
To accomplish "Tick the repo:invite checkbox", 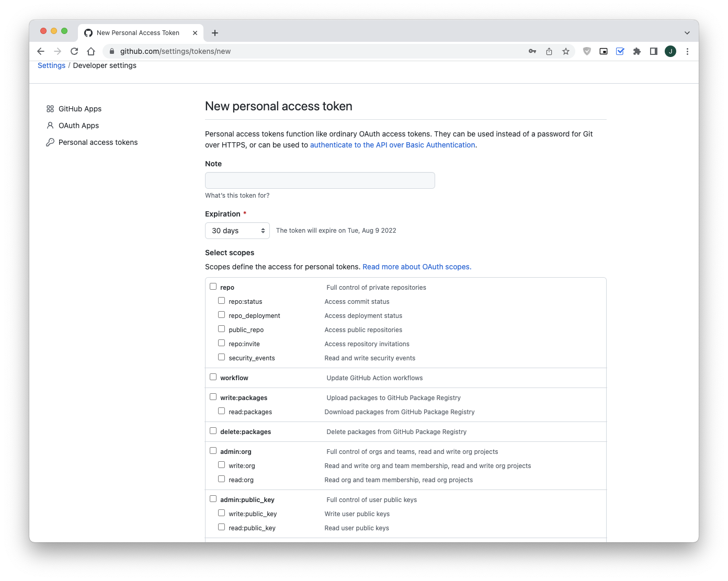I will [221, 343].
